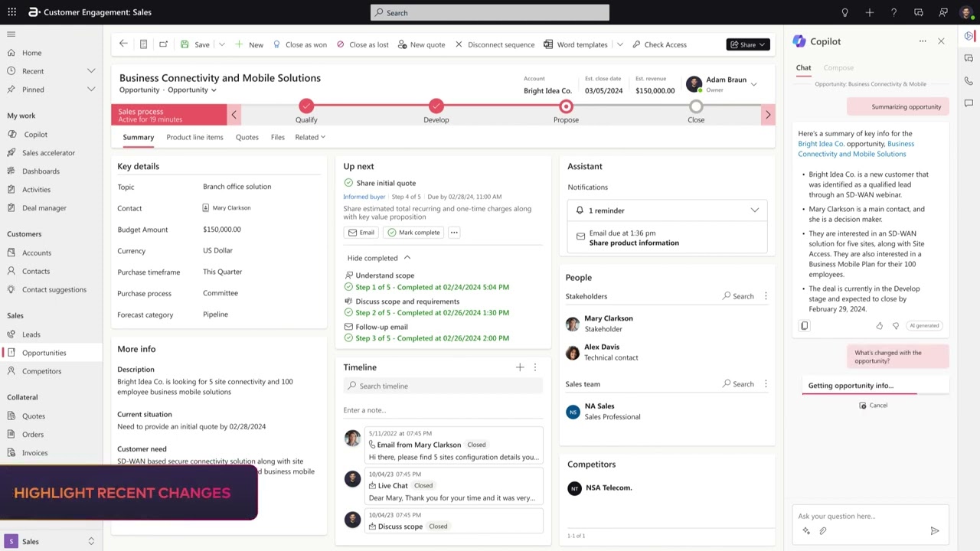Viewport: 980px width, 551px height.
Task: Click the Propose stage marker
Action: (x=566, y=106)
